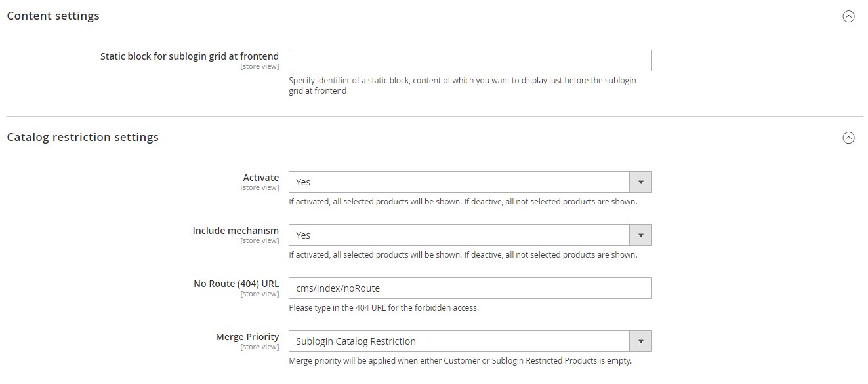Collapse Catalog restriction settings via circle chevron icon
The width and height of the screenshot is (868, 384).
coord(848,138)
